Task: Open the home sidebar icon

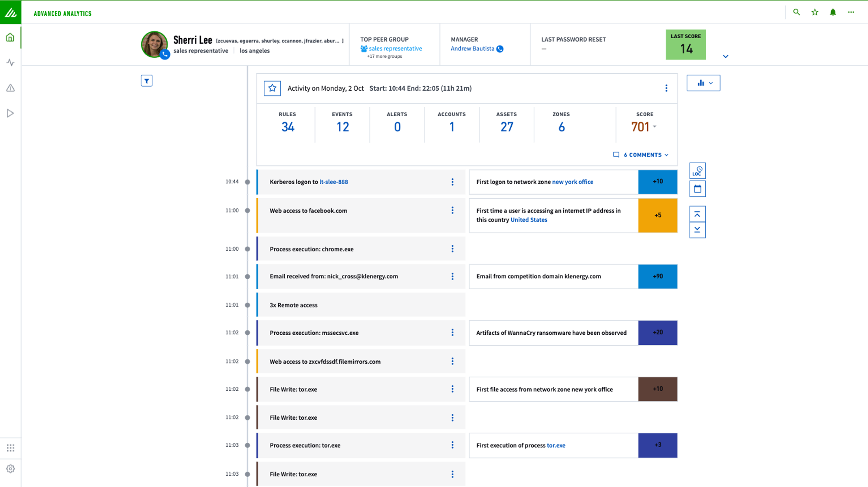Action: coord(10,38)
